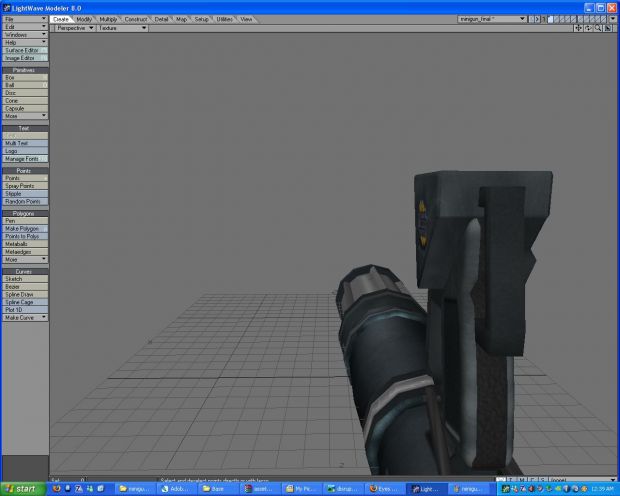The width and height of the screenshot is (620, 496).
Task: Open the Make Curve dropdown
Action: [x=25, y=318]
